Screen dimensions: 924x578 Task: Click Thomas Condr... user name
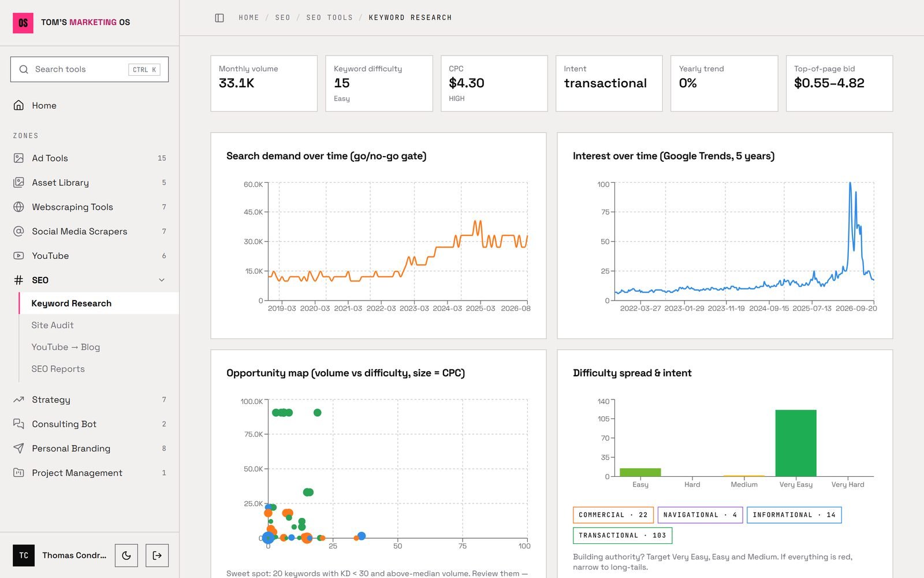74,555
